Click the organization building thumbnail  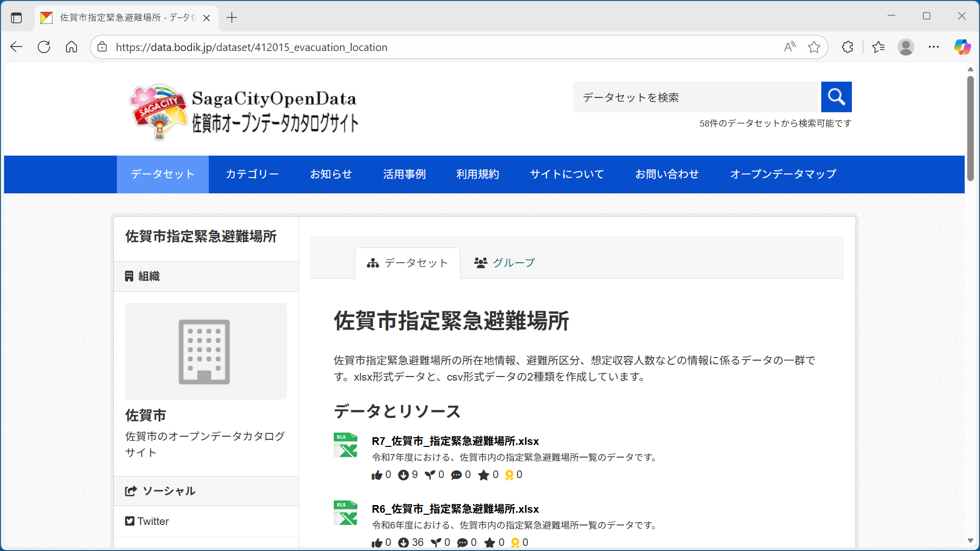[205, 352]
